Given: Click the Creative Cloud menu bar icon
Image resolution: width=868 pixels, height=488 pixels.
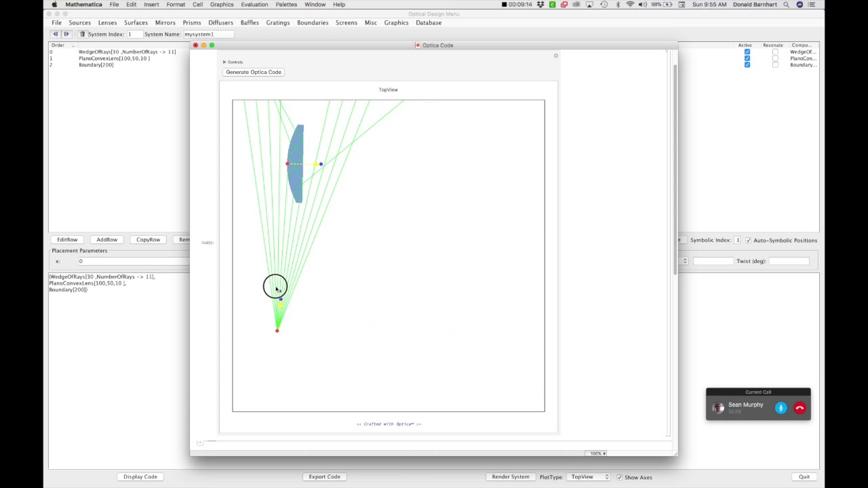Looking at the screenshot, I should [x=576, y=5].
